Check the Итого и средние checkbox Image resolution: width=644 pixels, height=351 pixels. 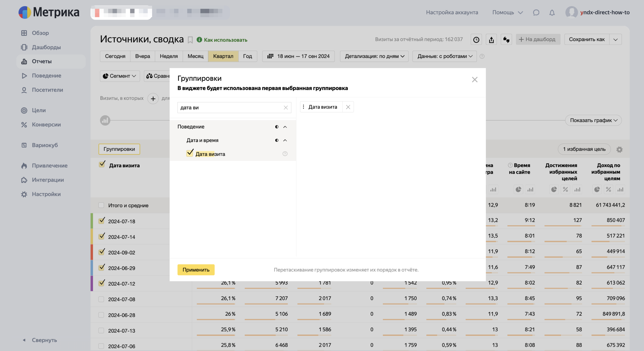101,205
